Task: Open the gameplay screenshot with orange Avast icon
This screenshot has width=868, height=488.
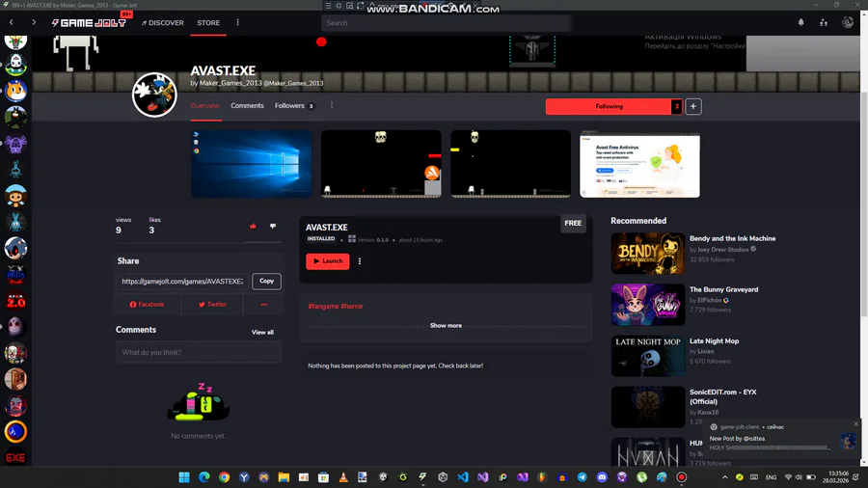Action: click(381, 164)
